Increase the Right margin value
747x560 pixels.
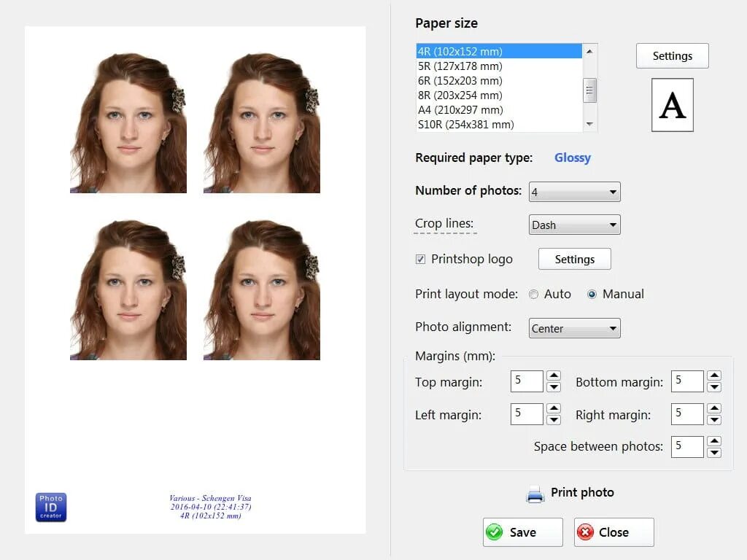coord(714,408)
